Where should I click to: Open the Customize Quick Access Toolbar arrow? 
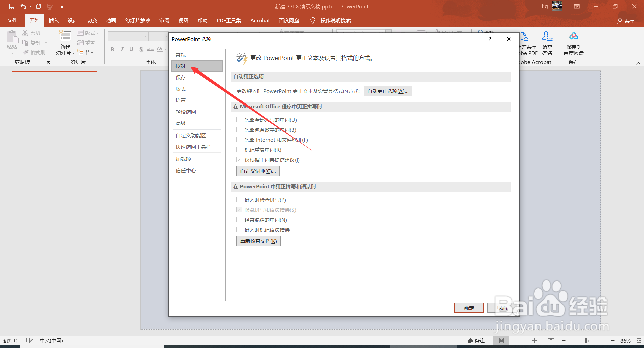[x=62, y=7]
